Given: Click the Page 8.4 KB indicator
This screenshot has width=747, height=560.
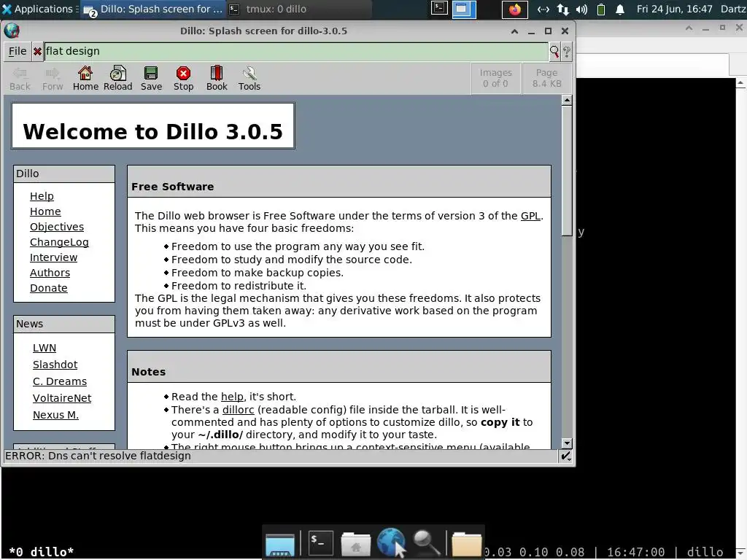Looking at the screenshot, I should click(x=547, y=78).
